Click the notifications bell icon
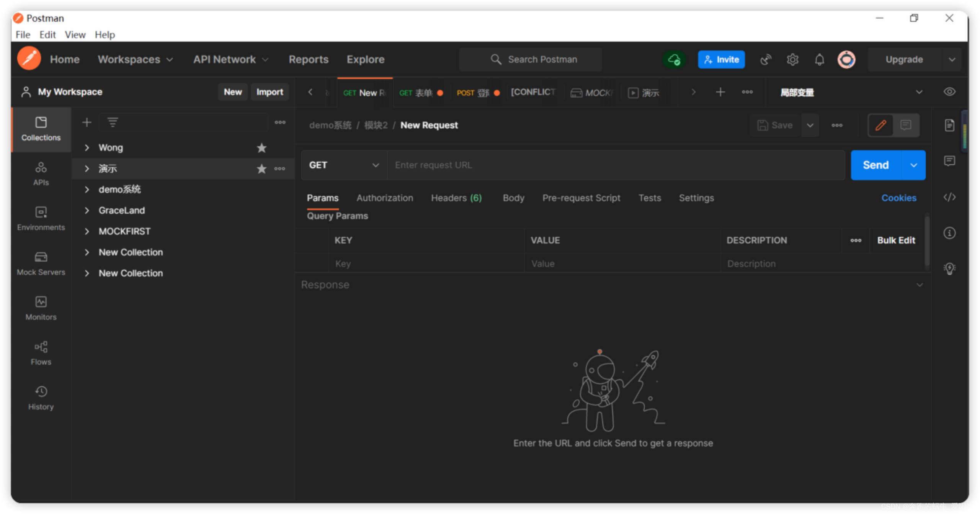 pos(819,60)
